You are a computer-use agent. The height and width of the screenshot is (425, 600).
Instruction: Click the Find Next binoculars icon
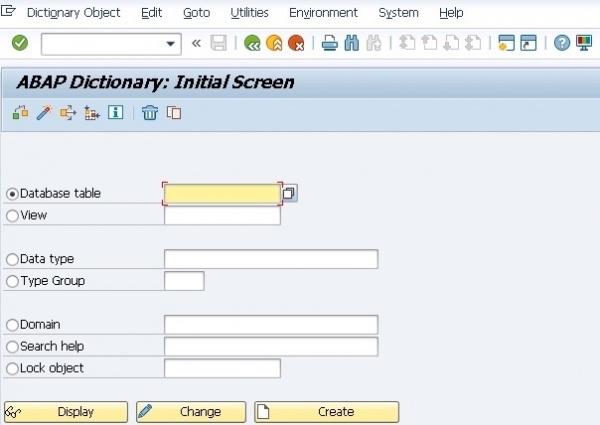pos(374,43)
